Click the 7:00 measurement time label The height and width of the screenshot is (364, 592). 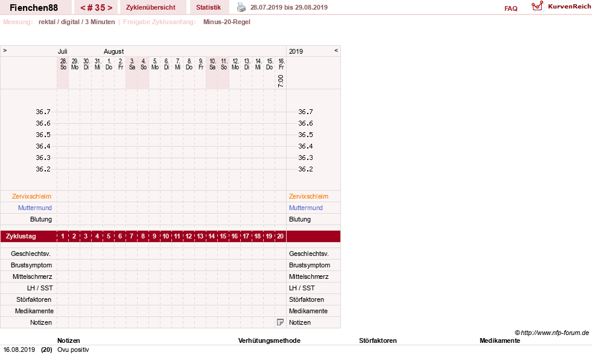tap(281, 81)
